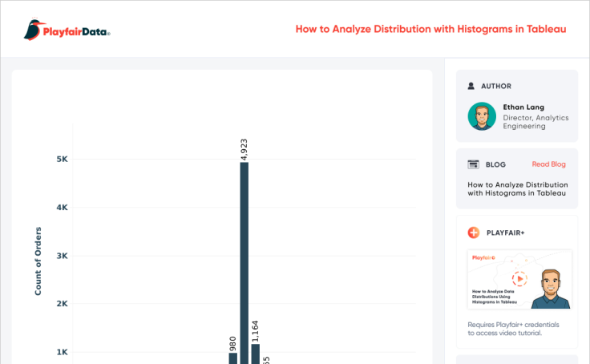
Task: Select the histogram bar labeled 980
Action: tap(233, 358)
